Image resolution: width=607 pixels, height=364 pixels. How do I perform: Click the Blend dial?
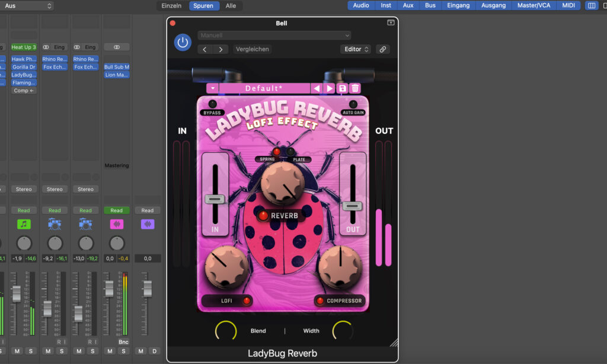[x=226, y=331]
